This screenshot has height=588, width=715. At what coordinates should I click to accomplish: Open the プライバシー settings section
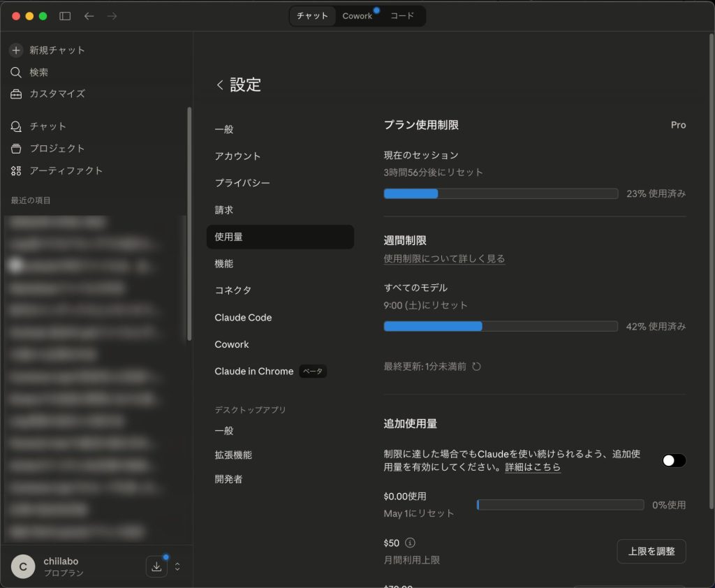(x=280, y=183)
